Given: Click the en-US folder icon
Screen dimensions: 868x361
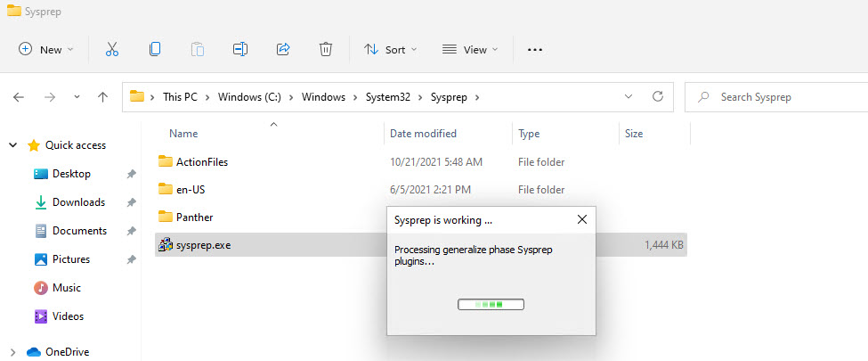Looking at the screenshot, I should pyautogui.click(x=166, y=189).
